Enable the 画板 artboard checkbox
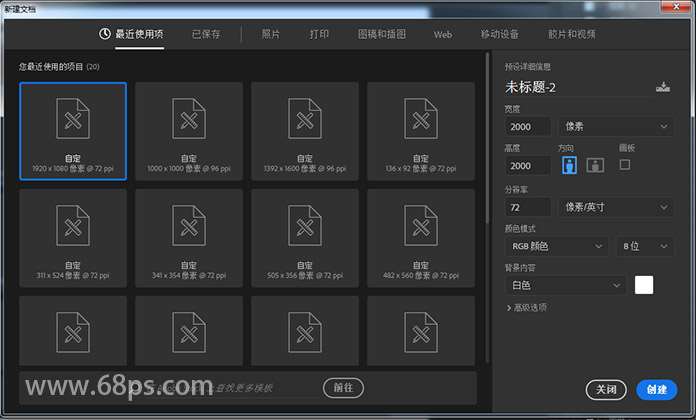This screenshot has height=420, width=696. (x=625, y=165)
